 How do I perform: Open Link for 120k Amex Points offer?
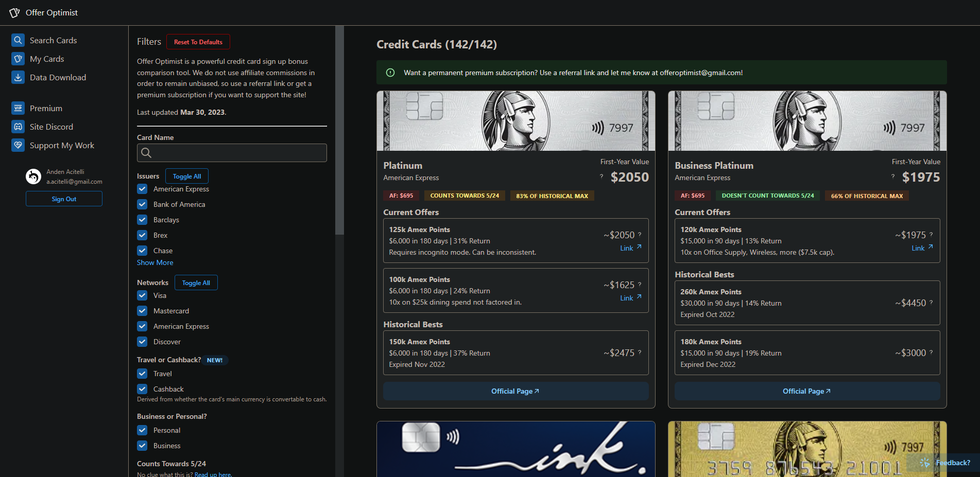pyautogui.click(x=922, y=248)
